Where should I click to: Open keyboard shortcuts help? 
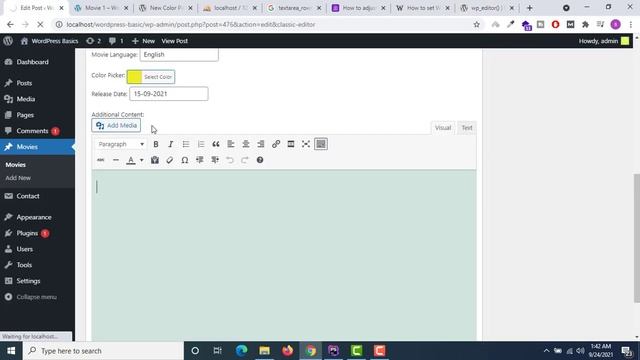click(x=260, y=160)
